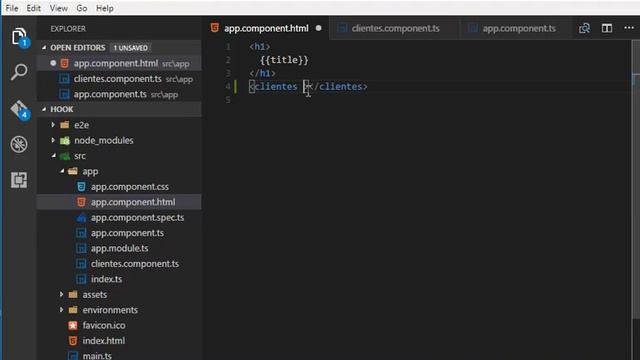Click the 1 UNSAVED badge
Image resolution: width=640 pixels, height=360 pixels.
point(131,48)
